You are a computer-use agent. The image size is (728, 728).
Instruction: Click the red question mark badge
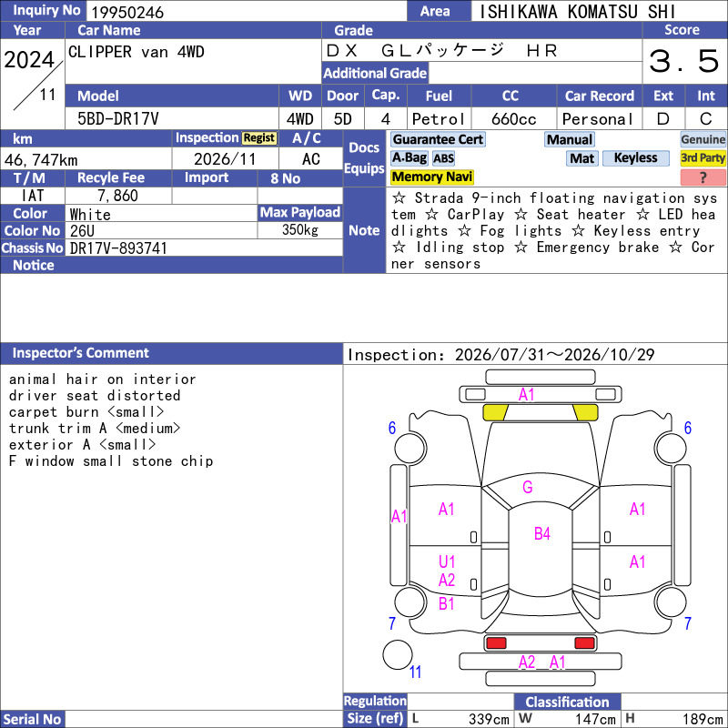(703, 177)
